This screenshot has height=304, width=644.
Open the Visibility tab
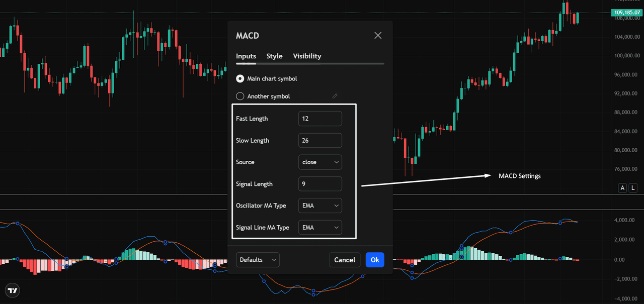(307, 56)
